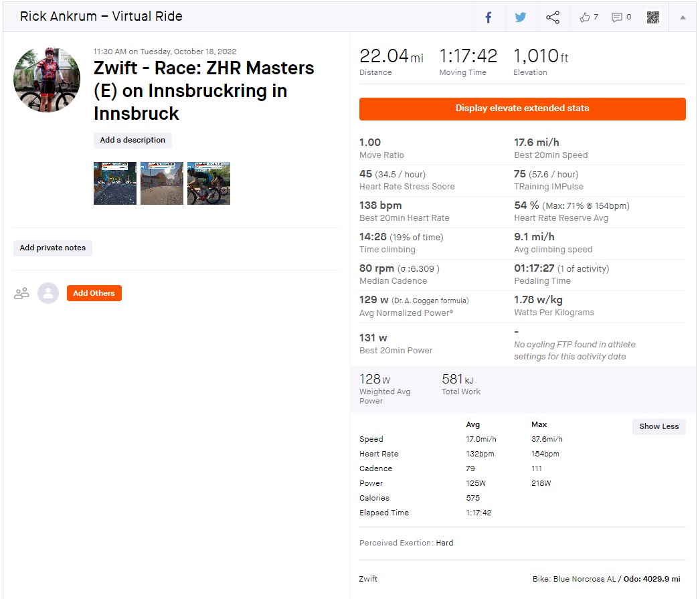Show the QR code for this activity
The width and height of the screenshot is (700, 599).
(x=653, y=17)
